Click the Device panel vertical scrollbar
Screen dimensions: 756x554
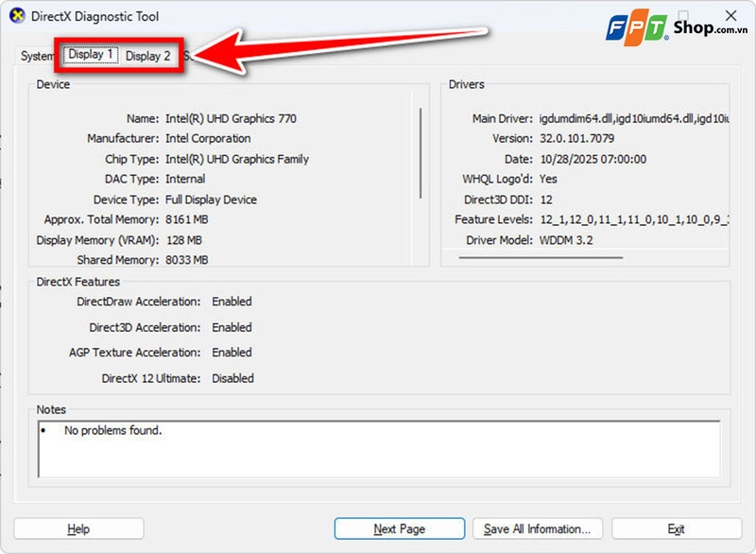coord(421,153)
